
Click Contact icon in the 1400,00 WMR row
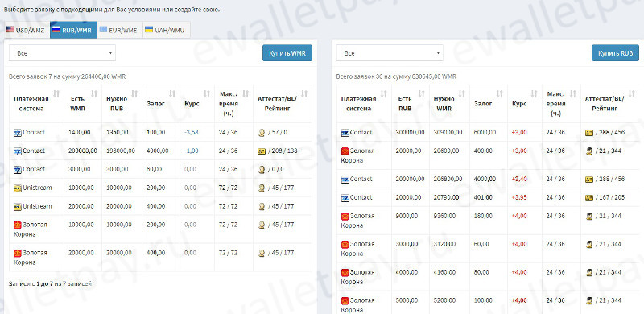(17, 133)
